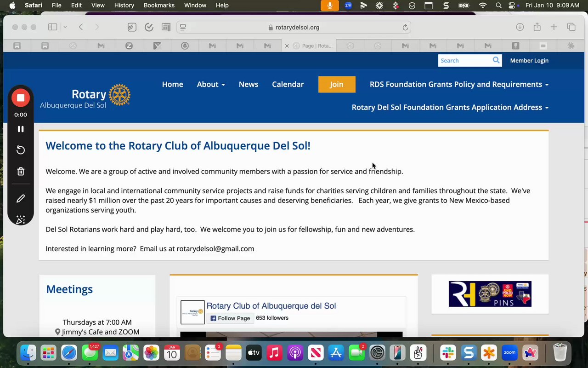Open the Window menu
This screenshot has width=588, height=368.
(195, 5)
